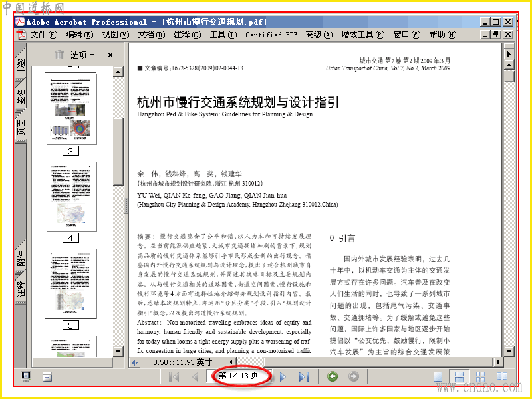Toggle full screen mode icon in status bar
Screen dimensions: 532x399
click(26, 376)
